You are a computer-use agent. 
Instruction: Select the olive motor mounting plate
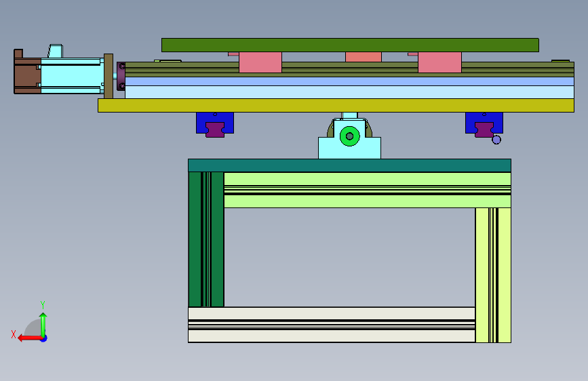pos(109,76)
